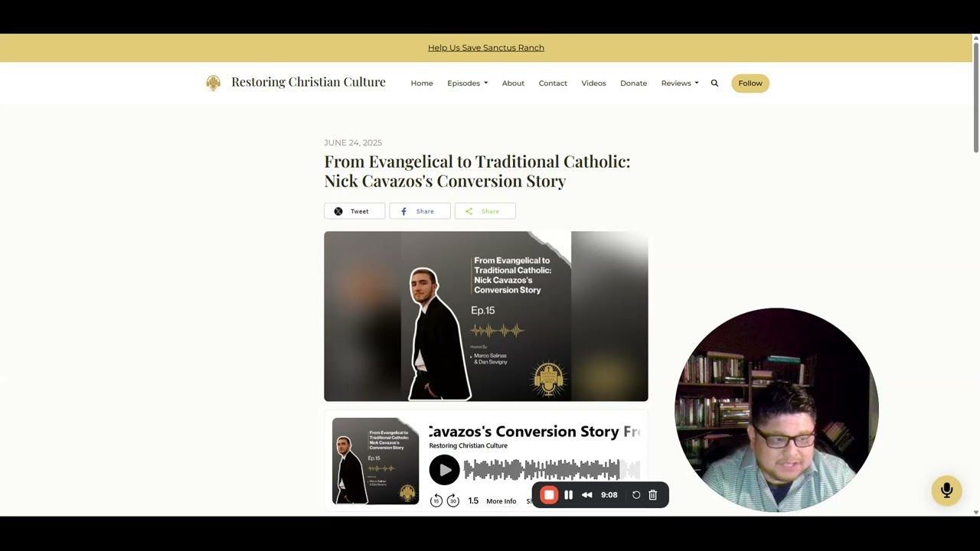The height and width of the screenshot is (551, 980).
Task: Pause the screen recording
Action: [x=569, y=495]
